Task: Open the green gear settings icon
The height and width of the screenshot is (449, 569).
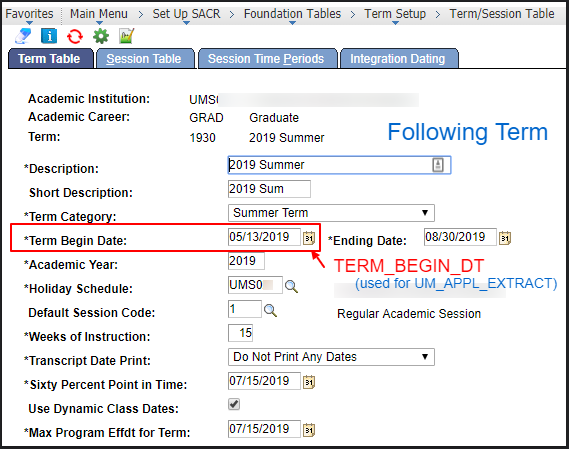Action: 101,36
